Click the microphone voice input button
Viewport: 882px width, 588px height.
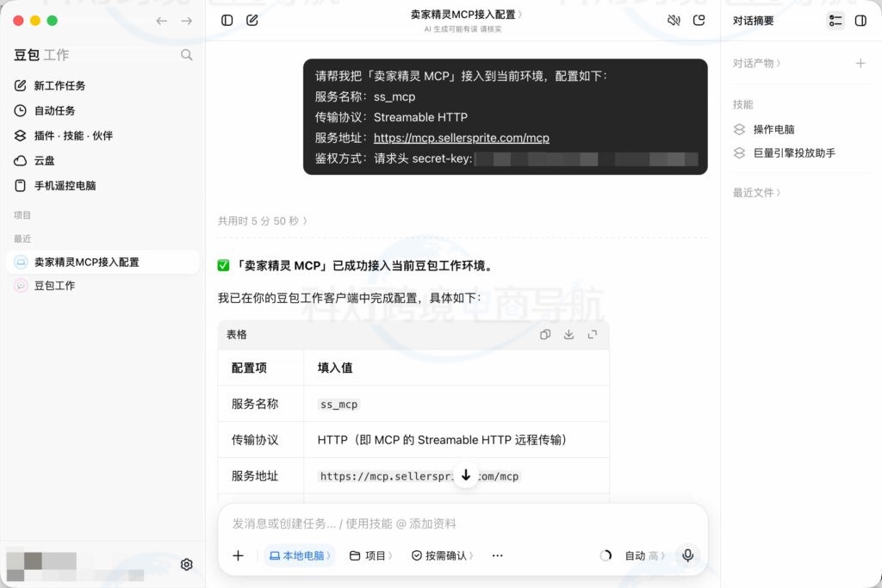(687, 555)
